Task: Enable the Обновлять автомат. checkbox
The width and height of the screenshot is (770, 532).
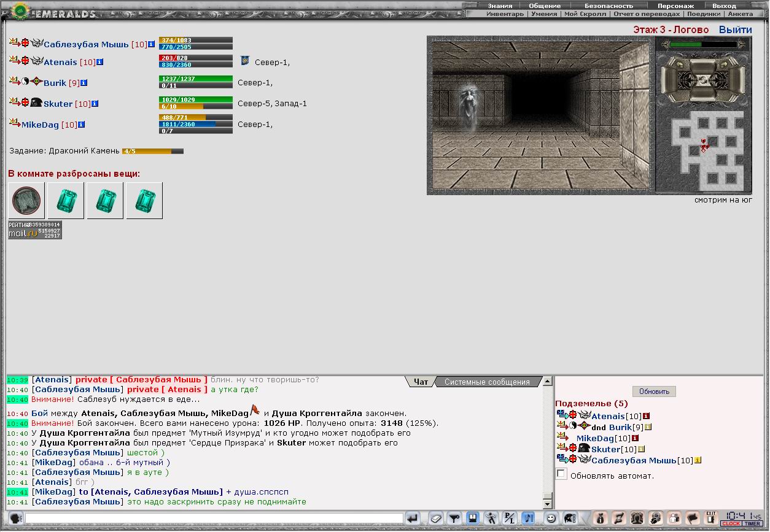Action: coord(561,474)
